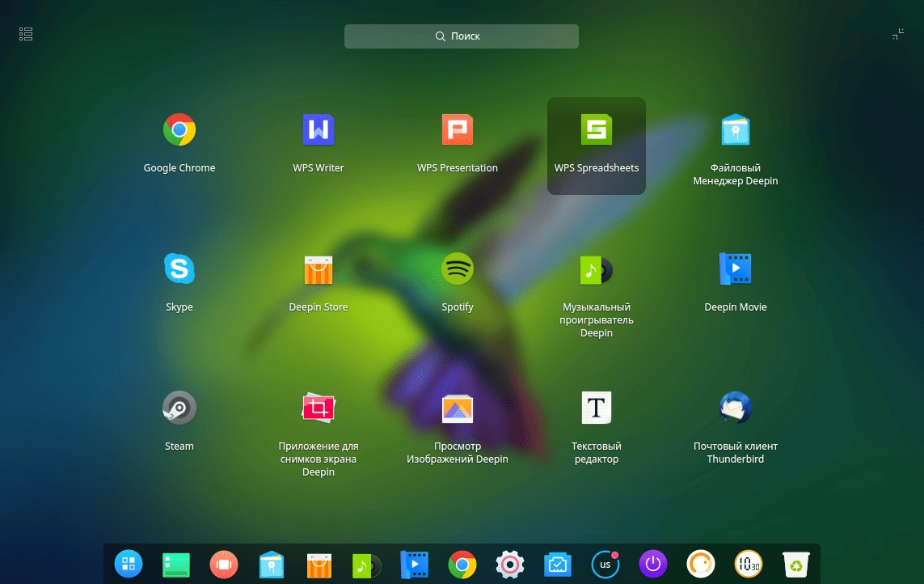
Task: Switch launcher to category list view
Action: (x=26, y=34)
